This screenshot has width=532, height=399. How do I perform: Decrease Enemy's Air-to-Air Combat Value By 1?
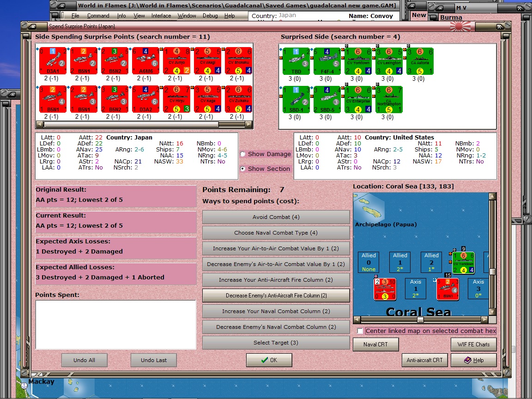click(x=276, y=264)
